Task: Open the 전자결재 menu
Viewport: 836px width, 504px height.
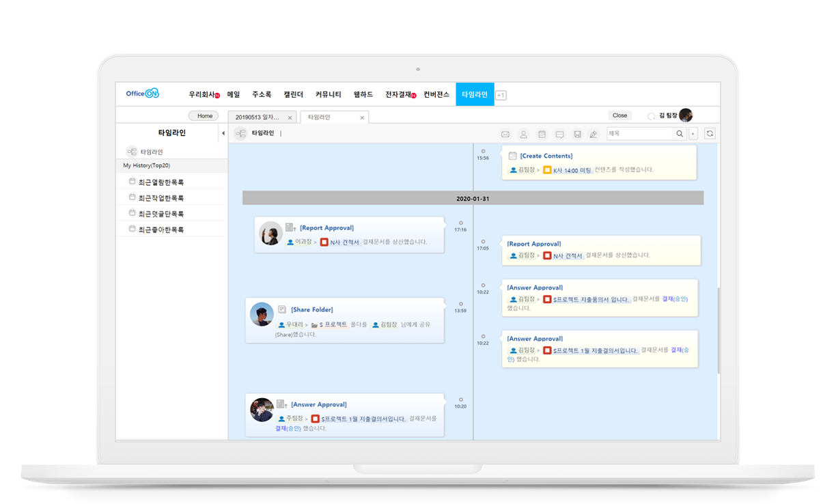Action: click(399, 94)
